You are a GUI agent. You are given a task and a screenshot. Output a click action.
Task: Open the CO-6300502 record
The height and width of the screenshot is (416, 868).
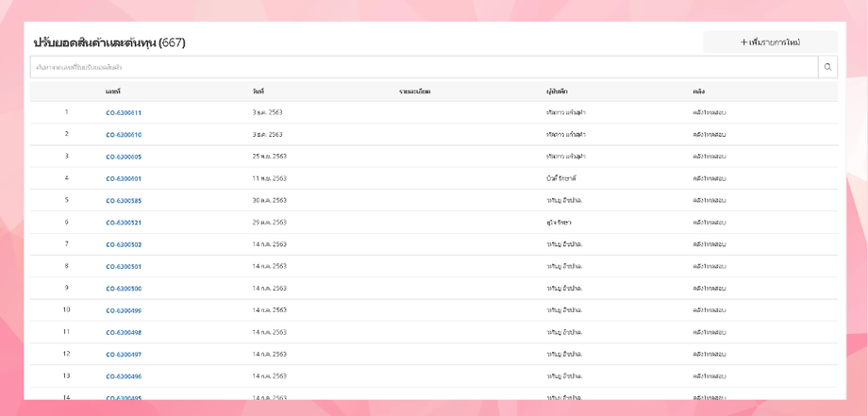point(124,244)
